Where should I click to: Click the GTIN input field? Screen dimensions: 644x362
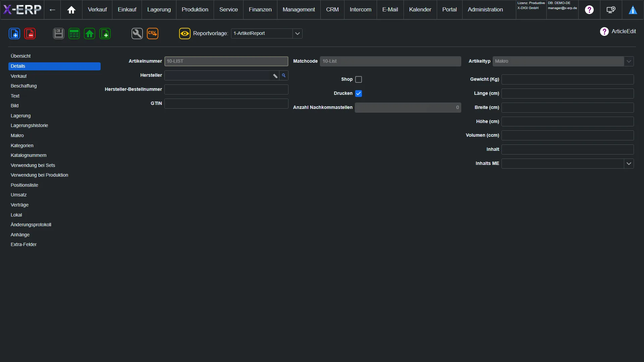[x=226, y=104]
